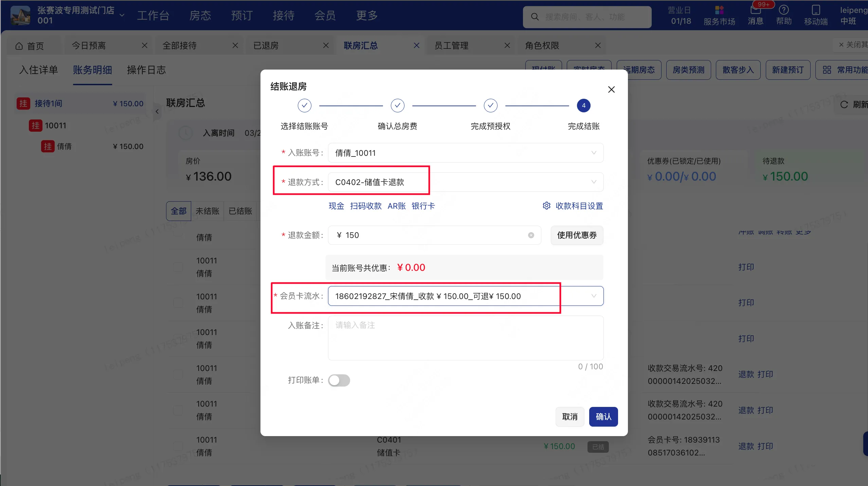Click the 刷新 refresh icon
Viewport: 868px width, 486px height.
tap(844, 105)
